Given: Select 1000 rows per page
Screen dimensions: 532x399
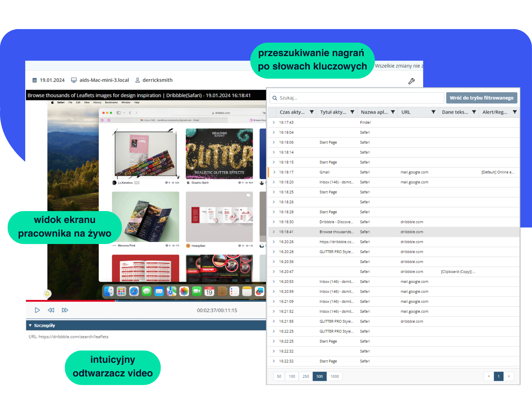Looking at the screenshot, I should pos(334,376).
